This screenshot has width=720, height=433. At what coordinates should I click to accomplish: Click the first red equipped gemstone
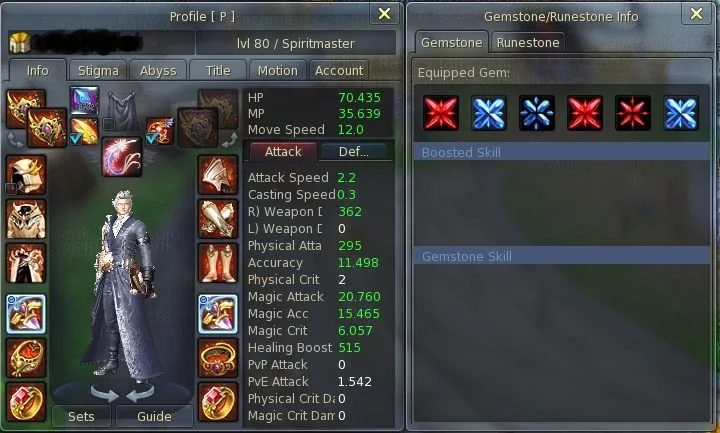point(441,113)
